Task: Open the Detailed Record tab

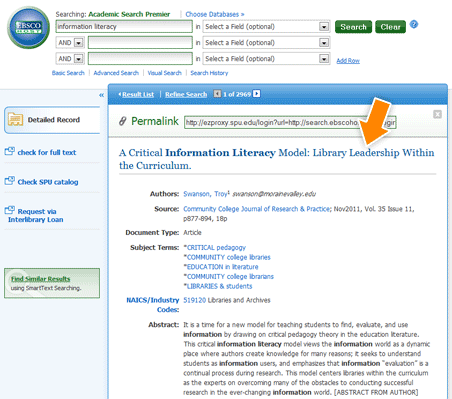Action: [52, 120]
